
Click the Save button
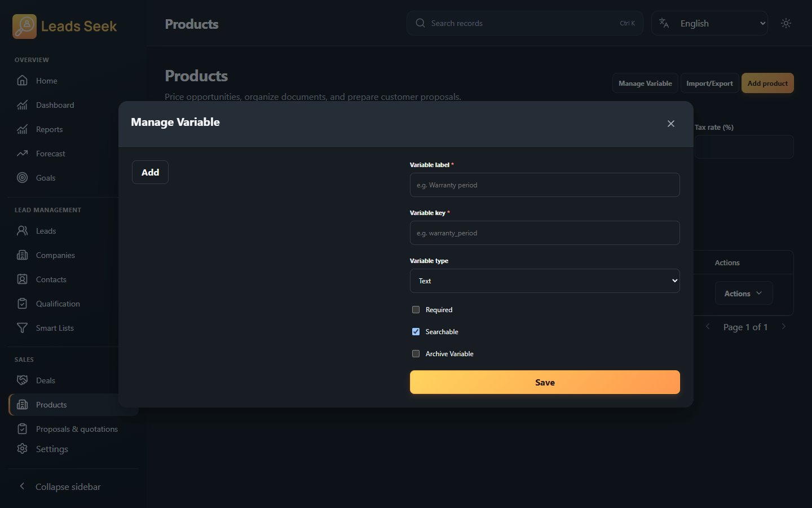coord(545,382)
